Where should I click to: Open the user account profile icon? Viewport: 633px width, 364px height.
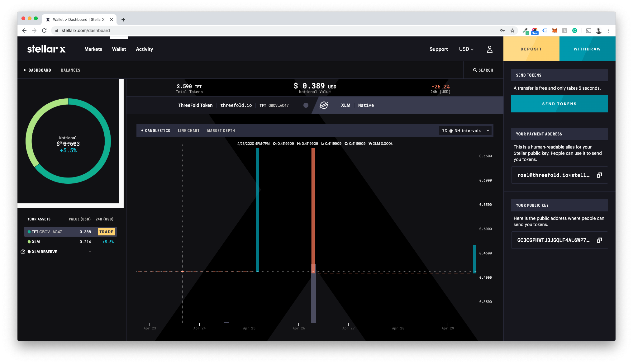point(489,49)
